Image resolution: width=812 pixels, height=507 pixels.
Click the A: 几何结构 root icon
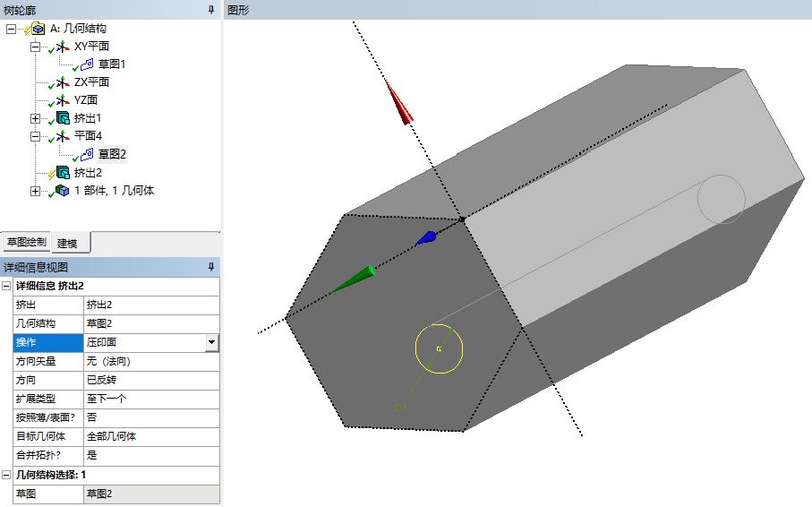[x=39, y=29]
